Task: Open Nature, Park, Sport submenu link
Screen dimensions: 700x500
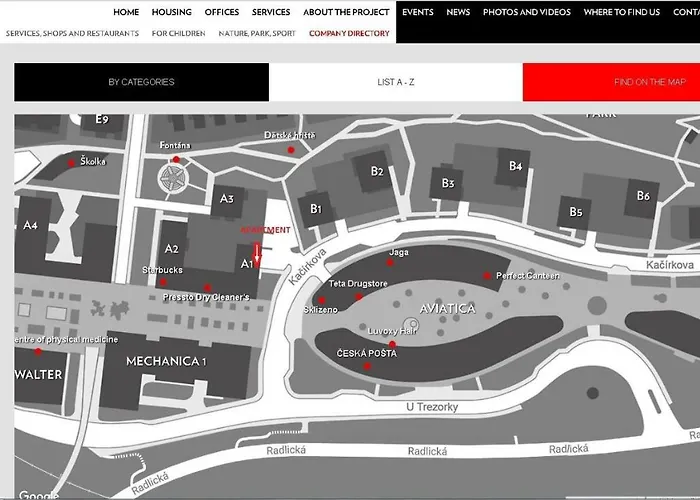Action: 257,33
